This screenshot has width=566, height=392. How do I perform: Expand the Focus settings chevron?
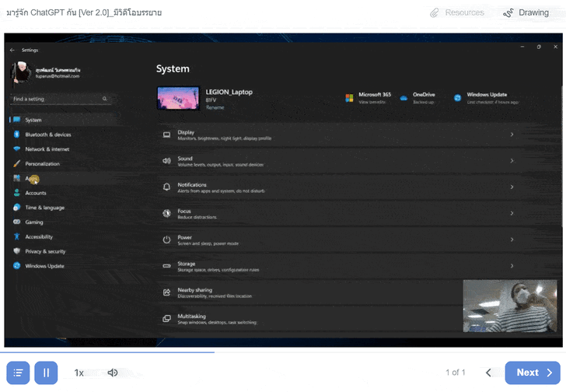pyautogui.click(x=512, y=213)
